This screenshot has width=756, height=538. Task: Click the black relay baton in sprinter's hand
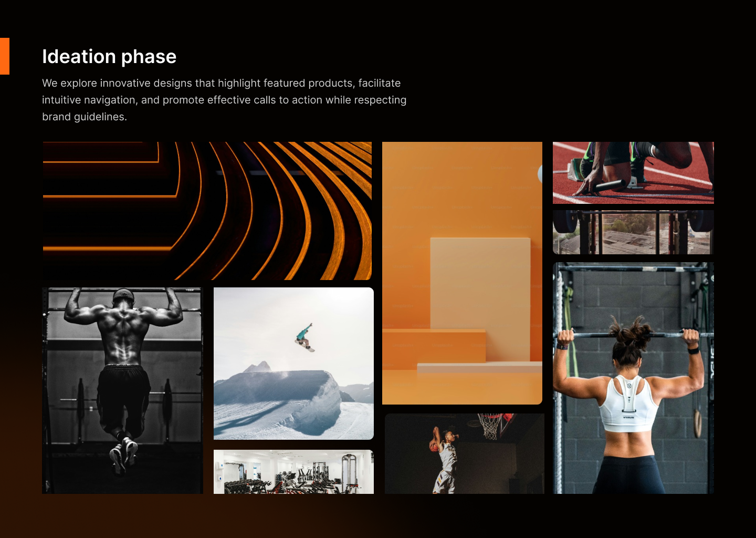[609, 185]
